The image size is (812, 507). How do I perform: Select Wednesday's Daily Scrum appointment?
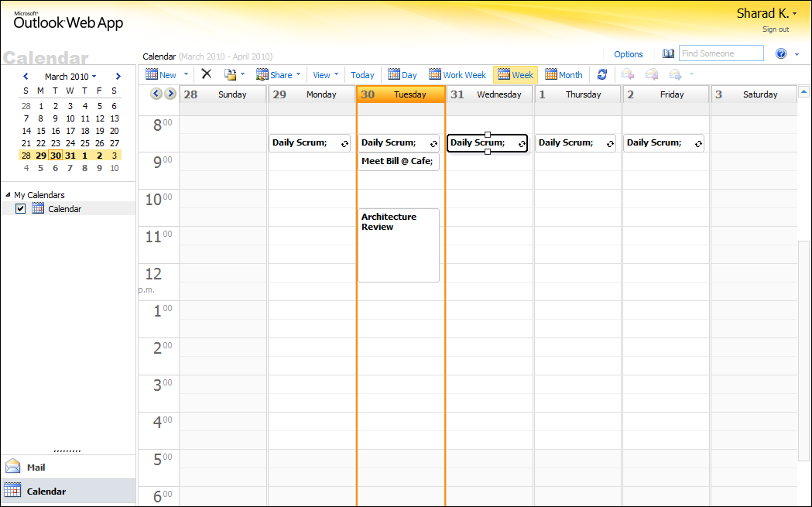488,143
